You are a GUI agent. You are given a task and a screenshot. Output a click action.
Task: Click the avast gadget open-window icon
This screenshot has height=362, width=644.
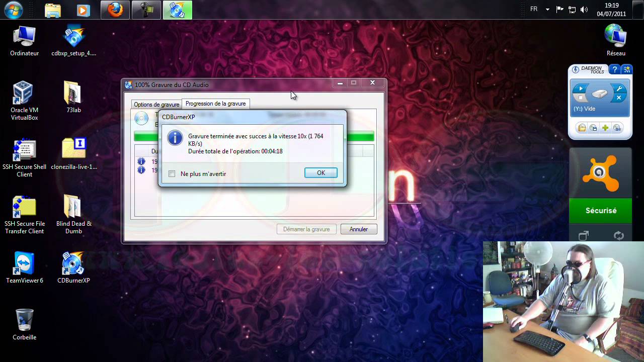pyautogui.click(x=583, y=235)
